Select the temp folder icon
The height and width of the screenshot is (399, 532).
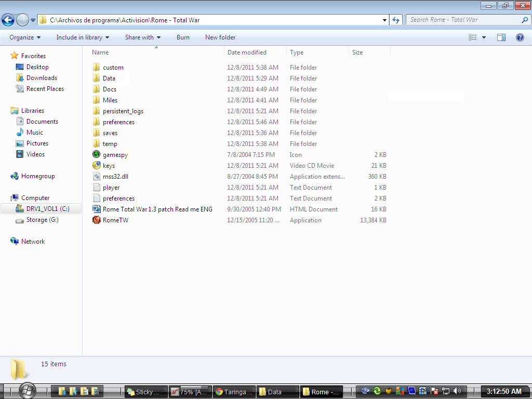(x=96, y=143)
